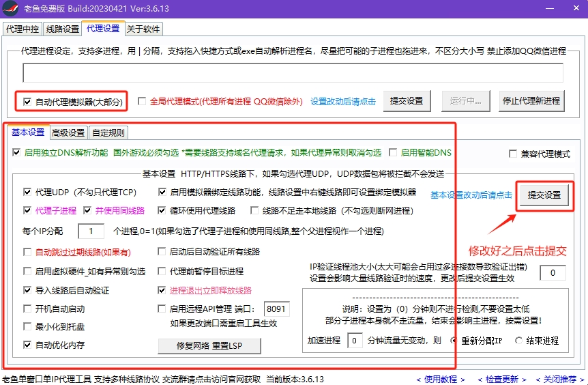Select the 结束进程 radio button
This screenshot has height=385, width=588.
[519, 341]
